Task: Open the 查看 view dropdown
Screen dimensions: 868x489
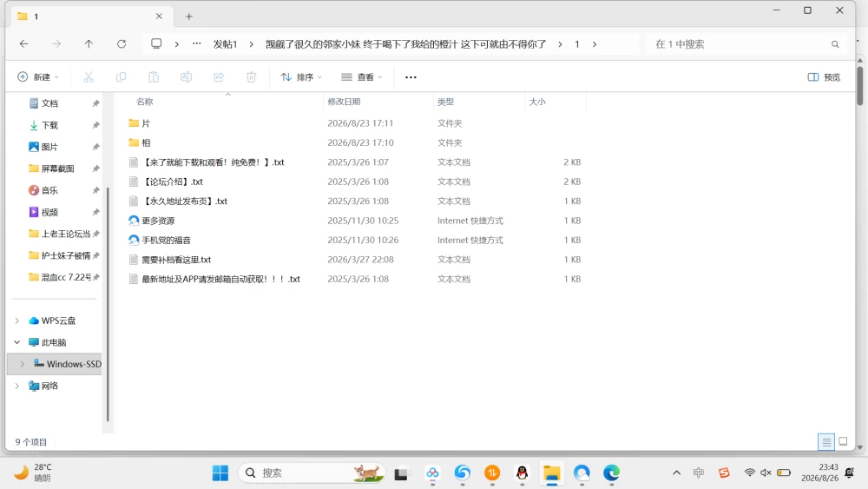Action: point(362,77)
